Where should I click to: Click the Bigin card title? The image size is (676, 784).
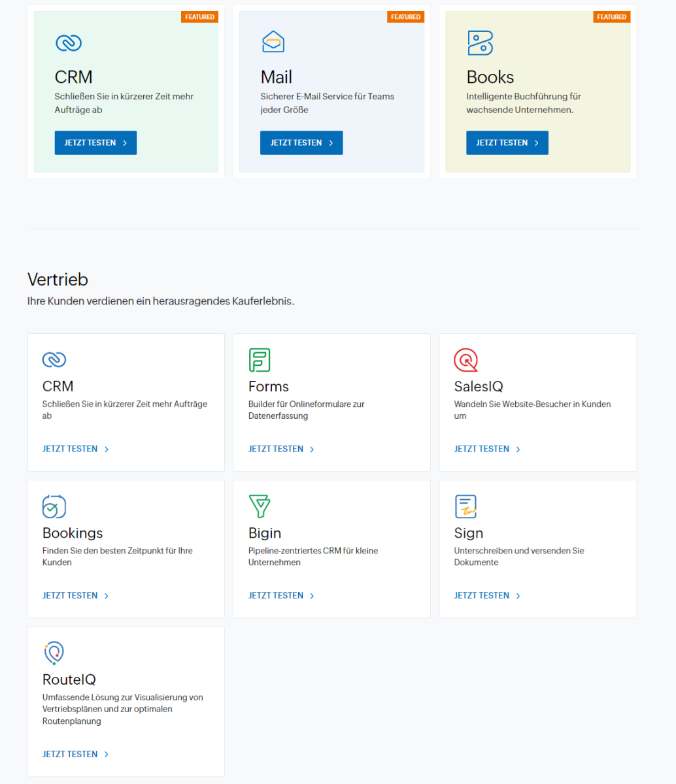click(265, 533)
